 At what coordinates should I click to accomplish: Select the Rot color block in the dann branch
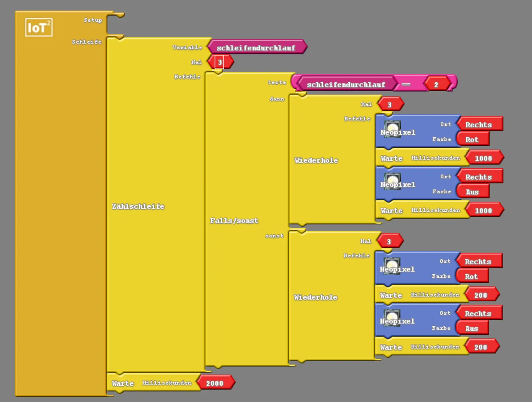(472, 140)
